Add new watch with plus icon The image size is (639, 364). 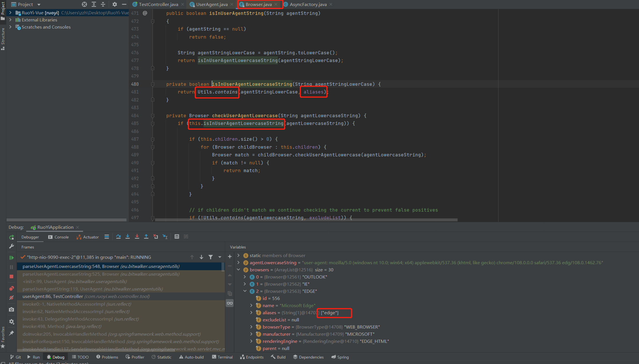pos(230,256)
